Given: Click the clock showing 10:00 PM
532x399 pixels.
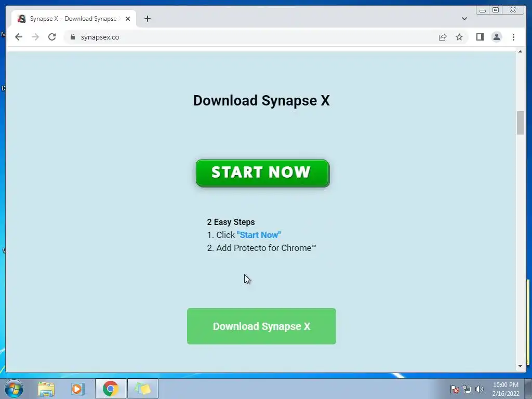Looking at the screenshot, I should (x=506, y=389).
